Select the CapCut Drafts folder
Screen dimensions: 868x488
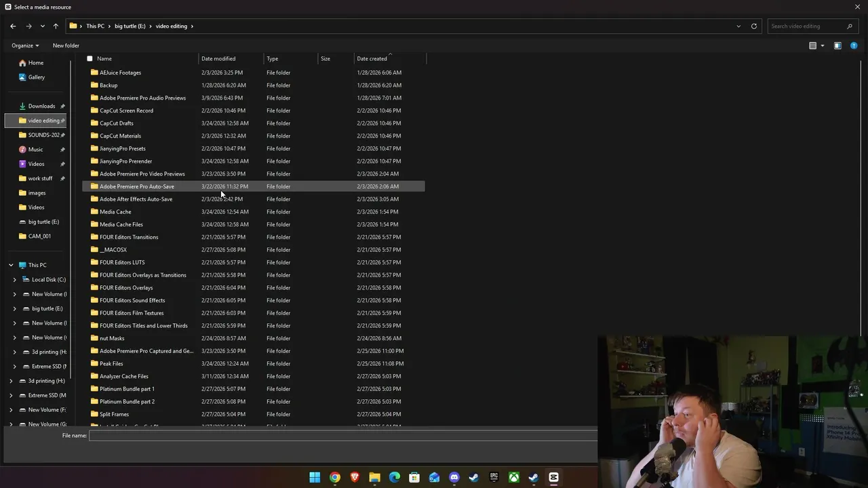tap(254, 123)
